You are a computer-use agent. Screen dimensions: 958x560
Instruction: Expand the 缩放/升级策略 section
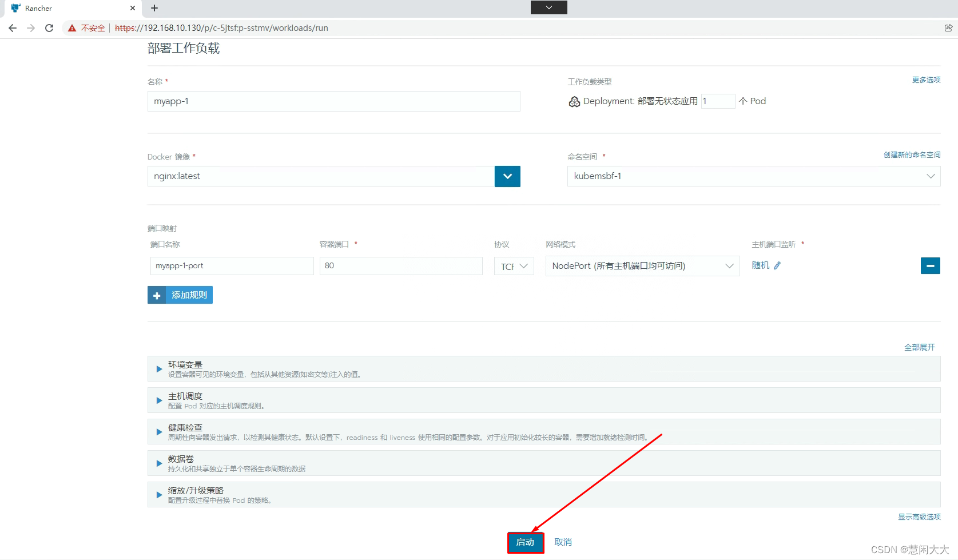(x=544, y=495)
